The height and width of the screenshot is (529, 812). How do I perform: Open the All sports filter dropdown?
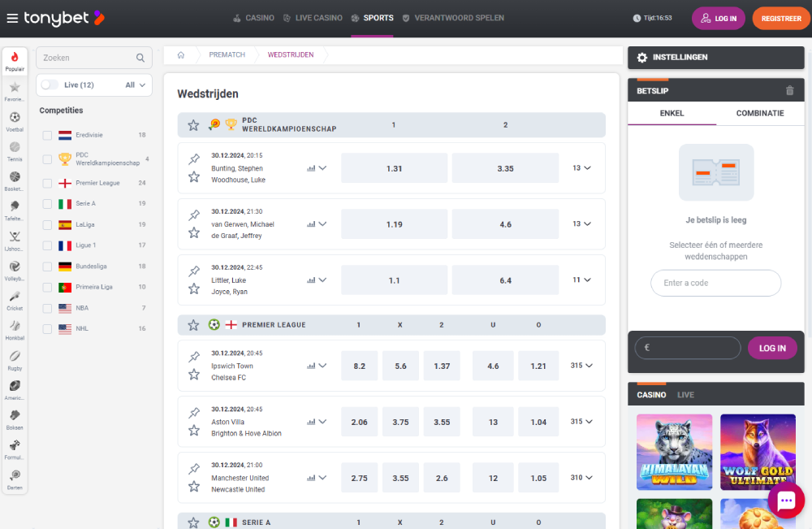(135, 85)
